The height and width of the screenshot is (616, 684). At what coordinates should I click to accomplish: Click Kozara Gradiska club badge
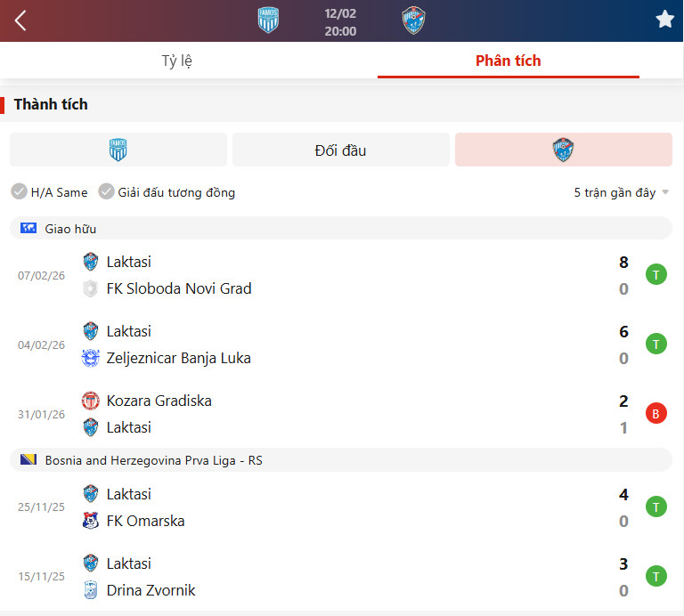[90, 401]
